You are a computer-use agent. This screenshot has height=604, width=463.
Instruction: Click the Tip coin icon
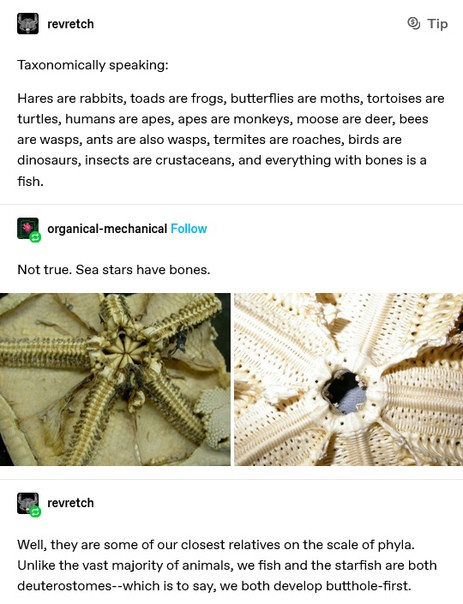click(414, 23)
